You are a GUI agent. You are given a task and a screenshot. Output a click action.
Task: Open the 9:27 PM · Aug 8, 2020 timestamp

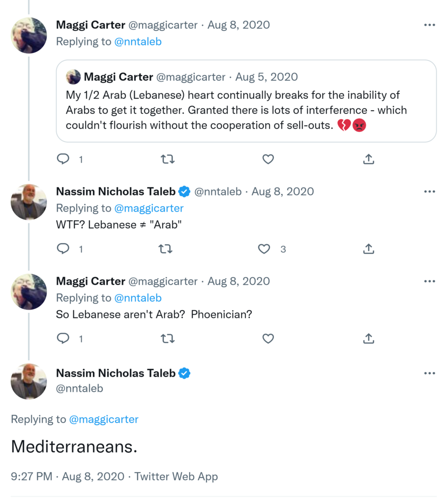click(x=69, y=476)
